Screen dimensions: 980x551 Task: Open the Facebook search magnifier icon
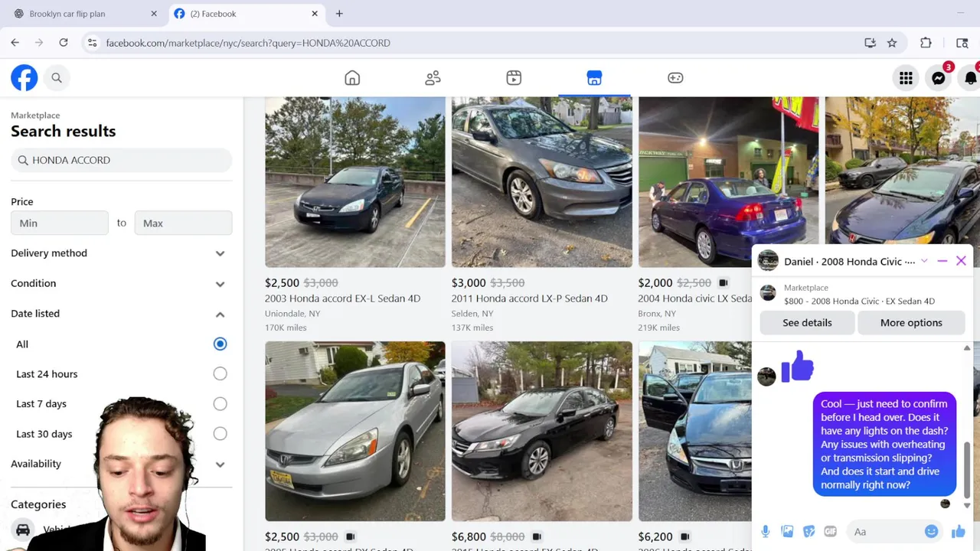(x=57, y=77)
